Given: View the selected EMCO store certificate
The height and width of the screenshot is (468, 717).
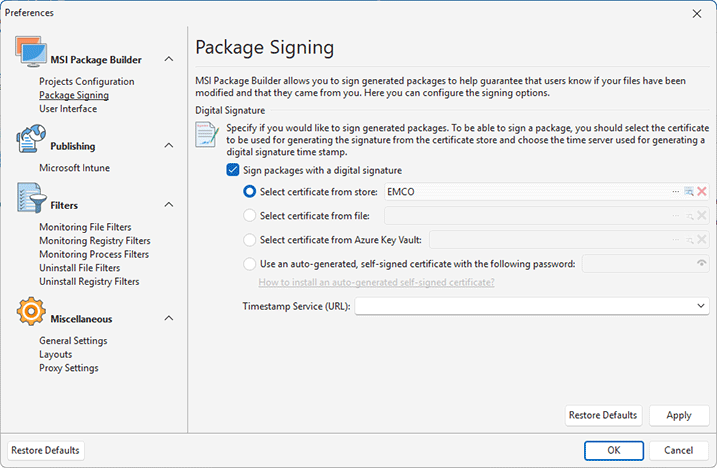Looking at the screenshot, I should tap(689, 192).
